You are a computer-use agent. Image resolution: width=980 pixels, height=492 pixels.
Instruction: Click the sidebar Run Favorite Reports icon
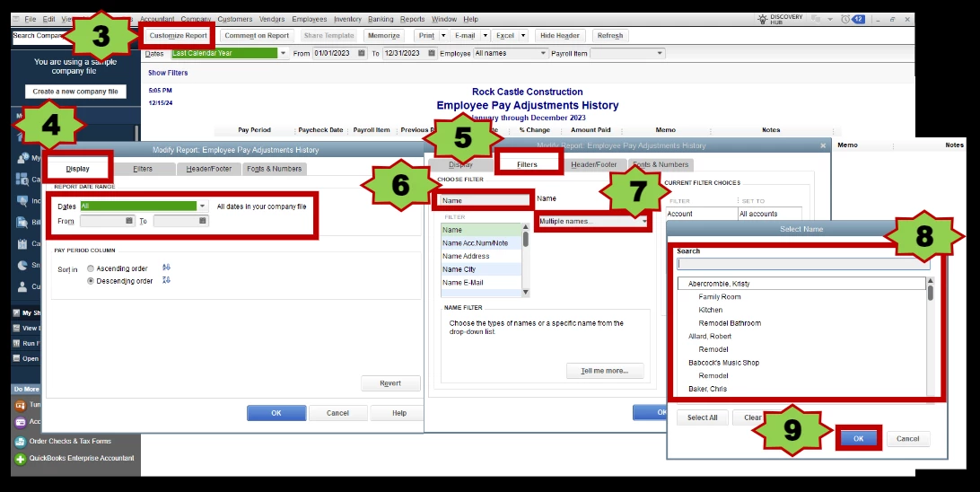(17, 343)
